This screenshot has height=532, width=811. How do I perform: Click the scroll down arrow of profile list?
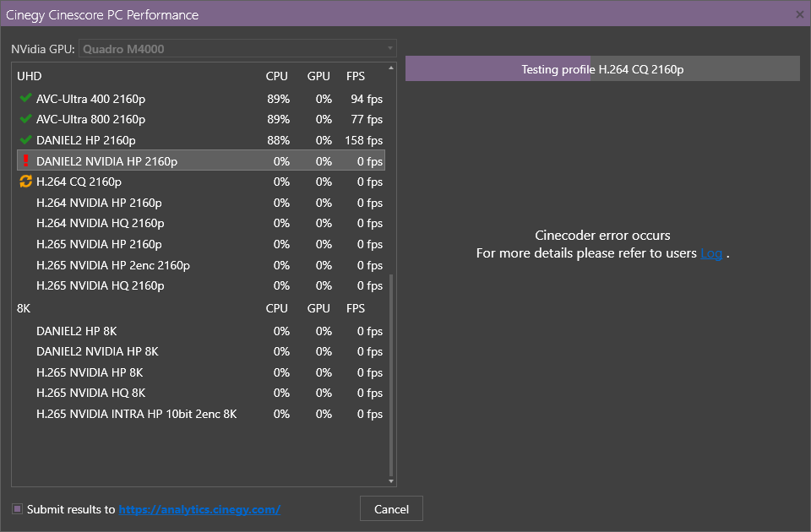click(391, 481)
